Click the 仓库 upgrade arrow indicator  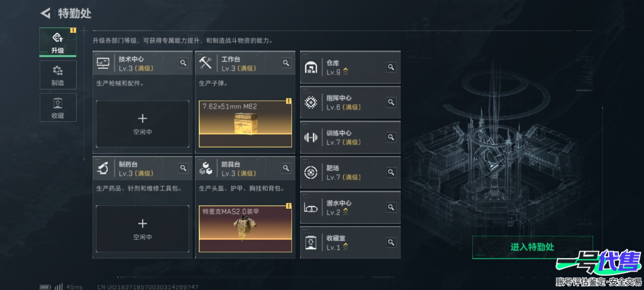(x=346, y=72)
